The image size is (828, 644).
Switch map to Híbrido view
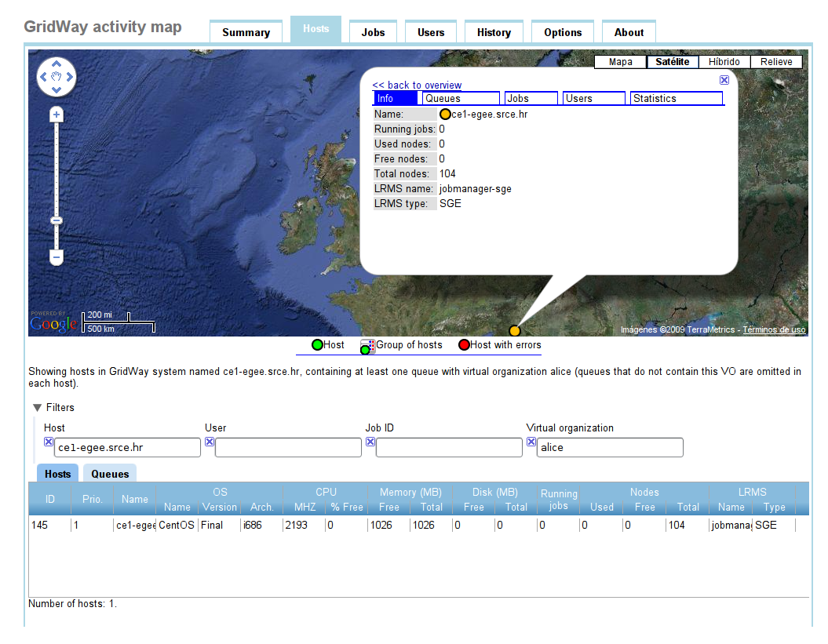[x=724, y=62]
